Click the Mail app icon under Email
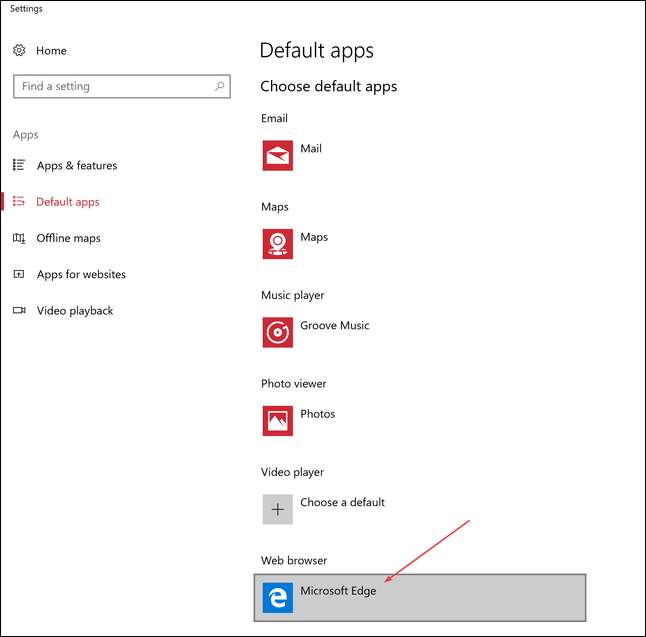Screen dimensions: 646x637 pos(278,156)
